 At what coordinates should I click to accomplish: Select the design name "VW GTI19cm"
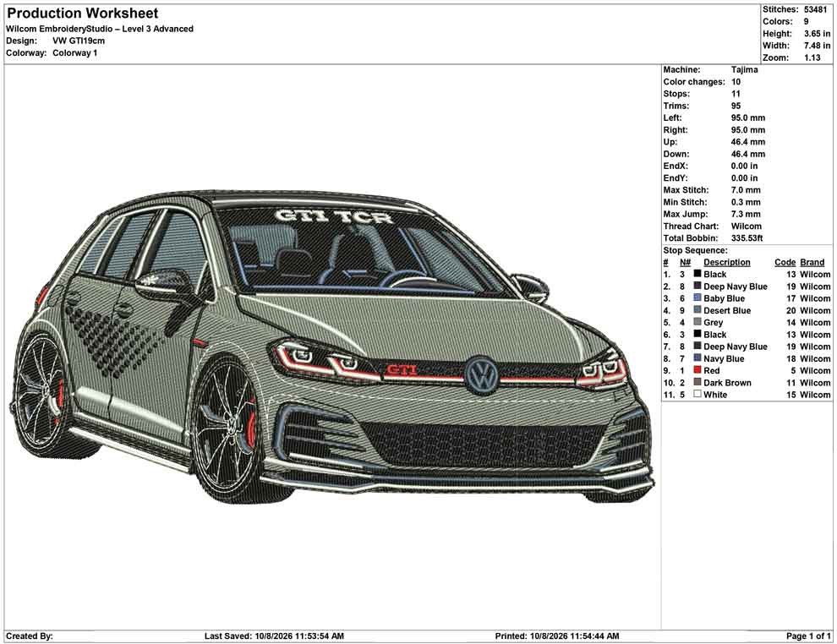point(79,41)
